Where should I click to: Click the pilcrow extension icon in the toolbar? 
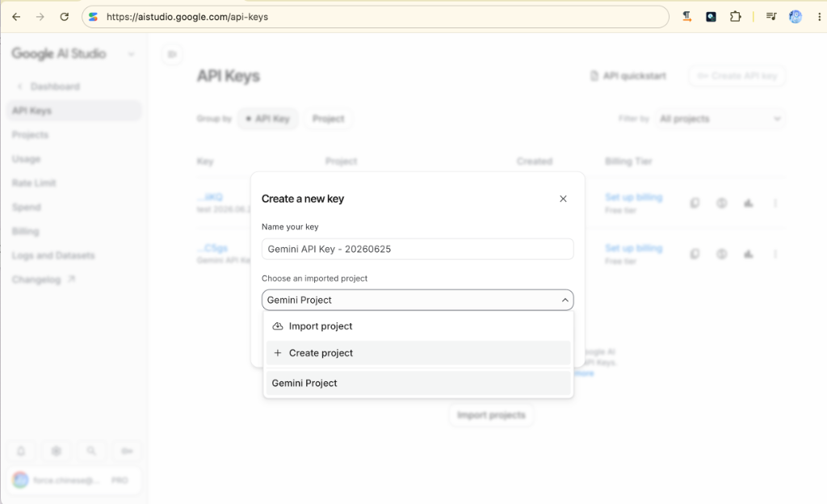686,17
